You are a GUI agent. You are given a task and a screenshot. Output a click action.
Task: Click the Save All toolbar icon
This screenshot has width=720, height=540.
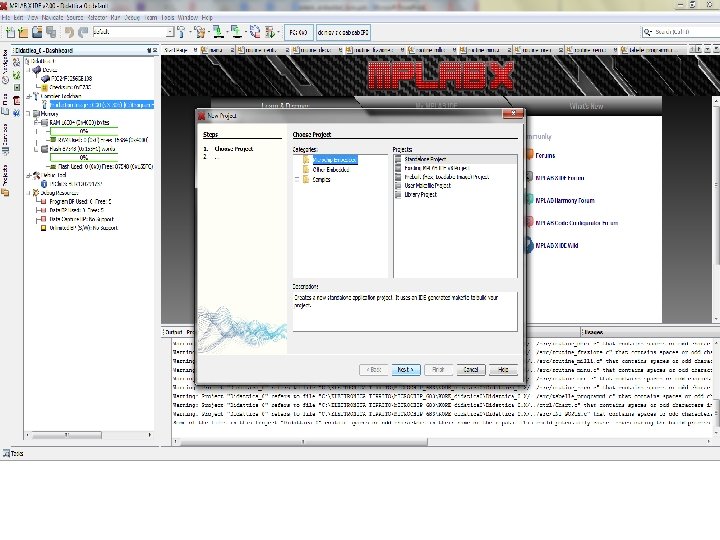click(x=51, y=32)
